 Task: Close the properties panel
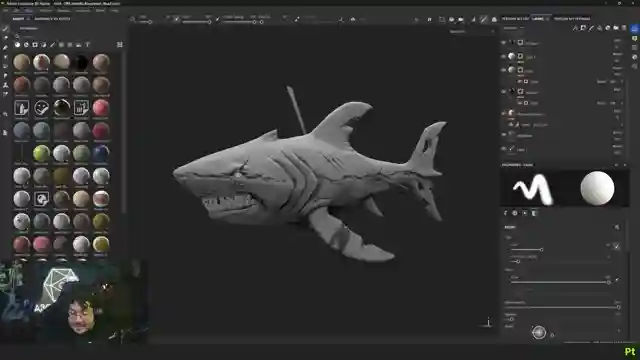point(625,165)
